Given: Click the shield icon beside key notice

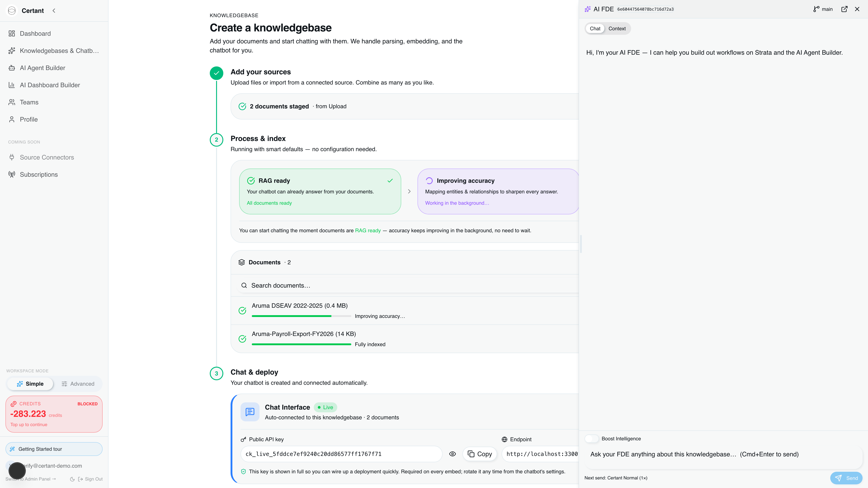Looking at the screenshot, I should point(243,472).
